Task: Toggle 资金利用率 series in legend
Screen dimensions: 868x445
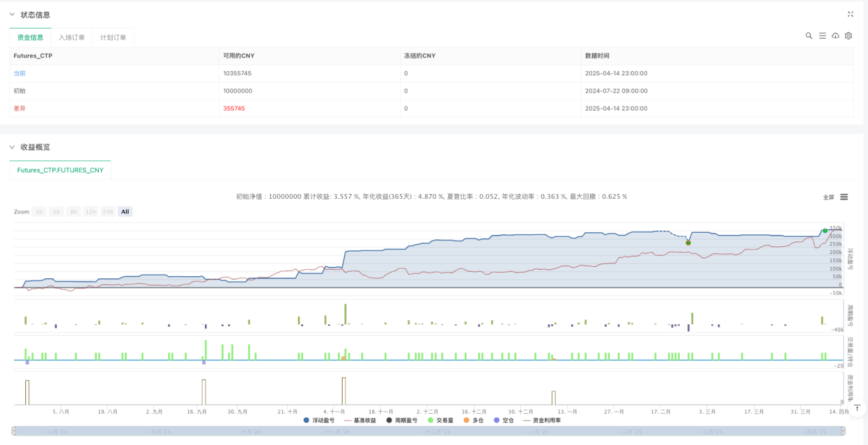Action: coord(541,420)
